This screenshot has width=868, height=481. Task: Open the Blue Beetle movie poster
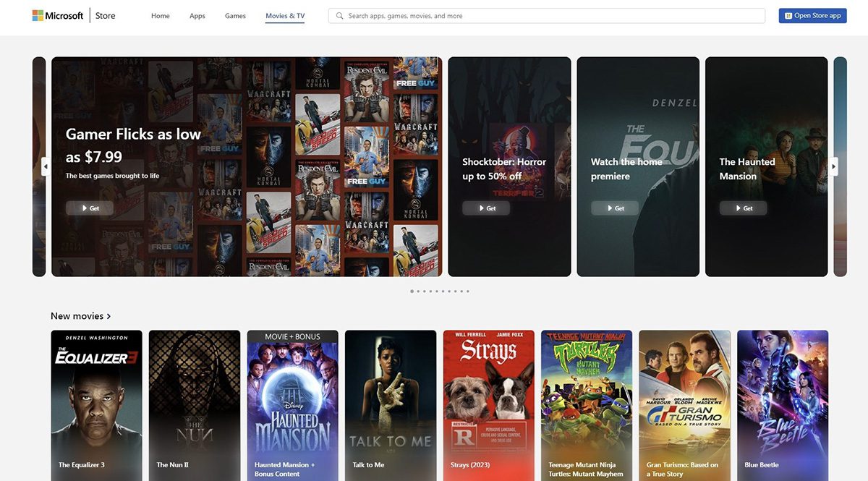point(783,405)
